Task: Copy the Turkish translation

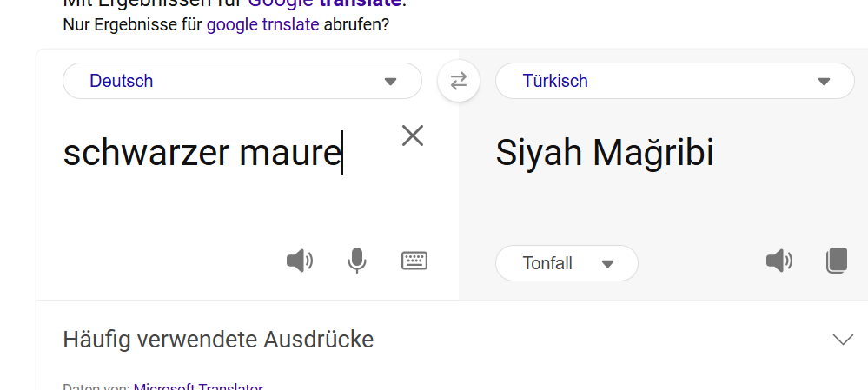Action: click(836, 261)
